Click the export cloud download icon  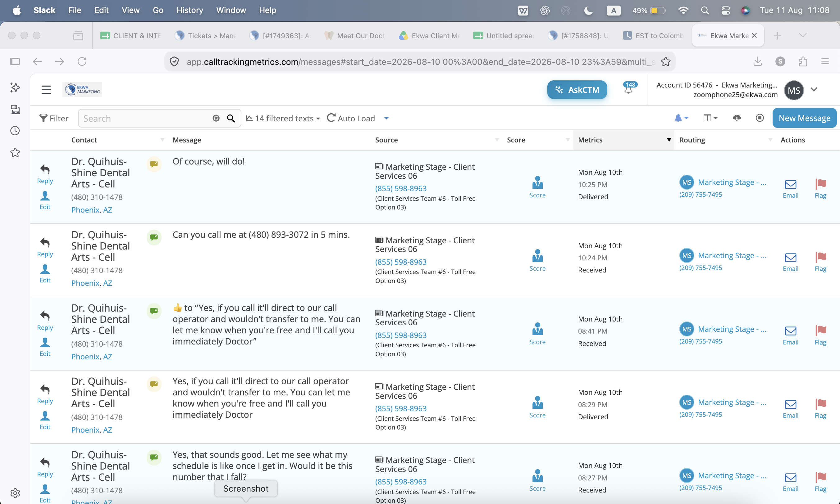tap(737, 118)
